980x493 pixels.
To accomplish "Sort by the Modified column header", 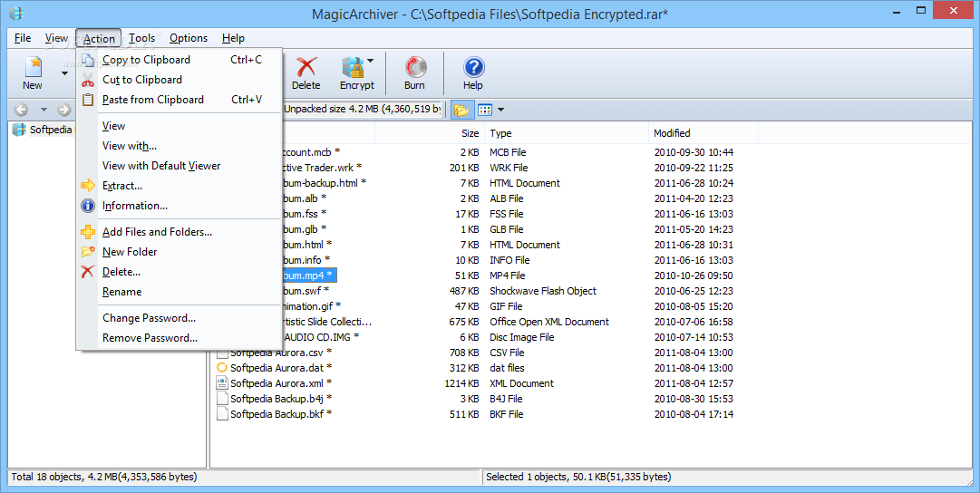I will pos(703,133).
